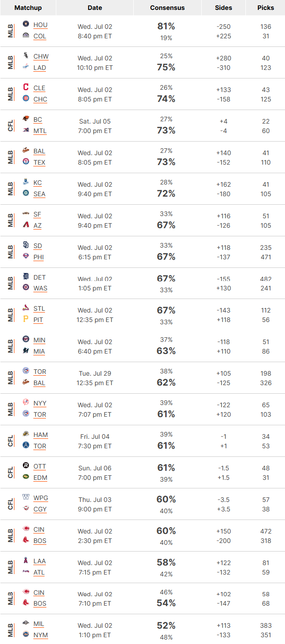Screen dimensions: 285x644
Task: Open the NYY team link
Action: pos(40,404)
